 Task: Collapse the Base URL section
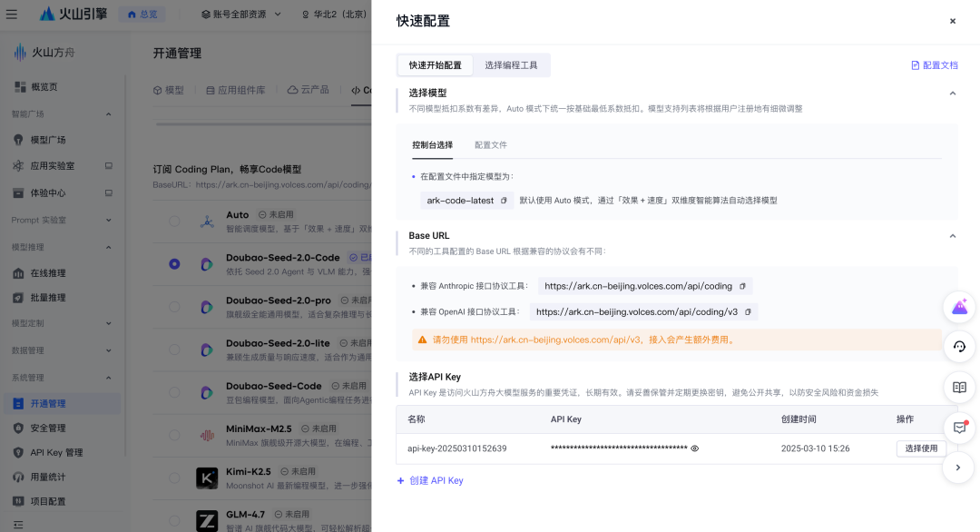[953, 236]
